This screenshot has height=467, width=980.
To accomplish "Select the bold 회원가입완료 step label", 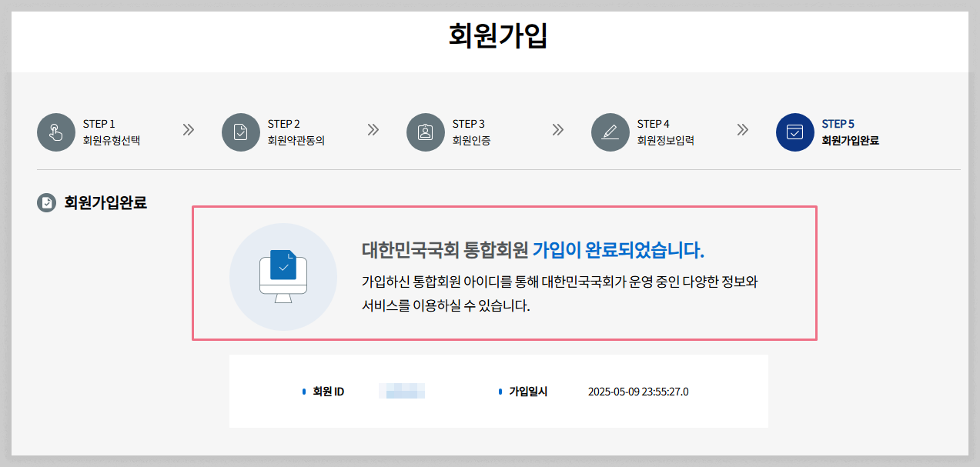I will tap(851, 141).
